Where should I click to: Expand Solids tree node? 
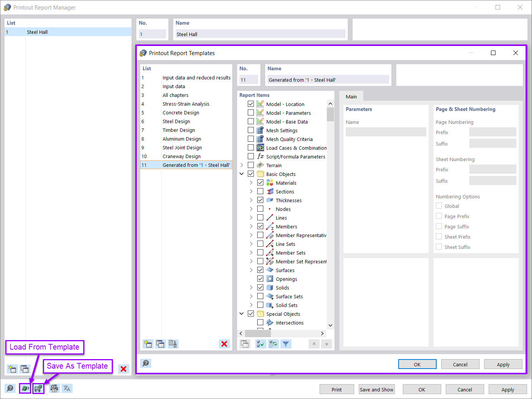pyautogui.click(x=251, y=288)
